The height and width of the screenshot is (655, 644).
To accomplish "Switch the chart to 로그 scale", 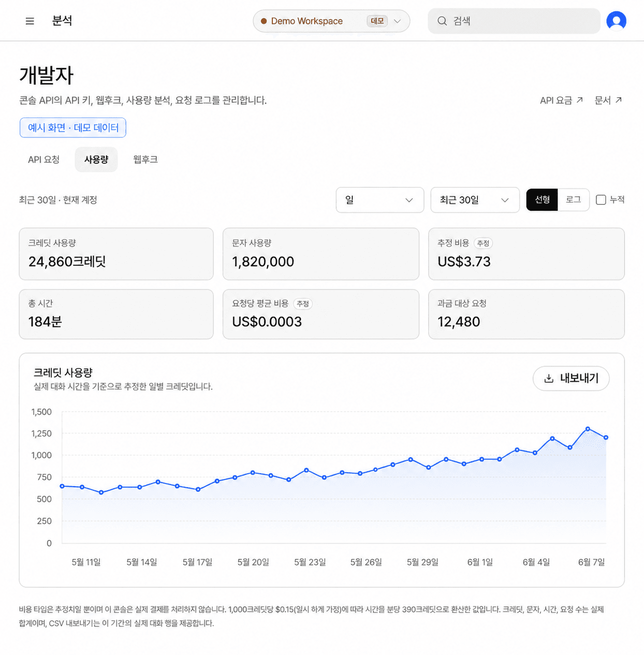I will (x=573, y=200).
